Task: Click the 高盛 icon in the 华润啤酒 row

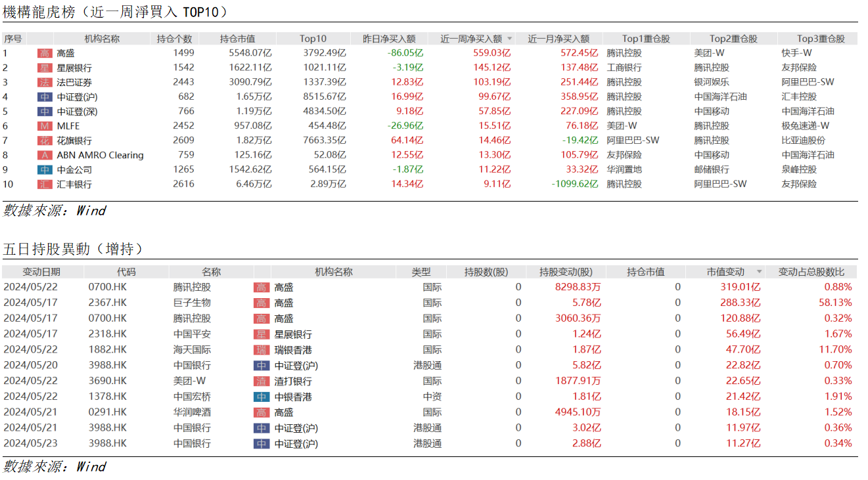Action: pos(262,412)
